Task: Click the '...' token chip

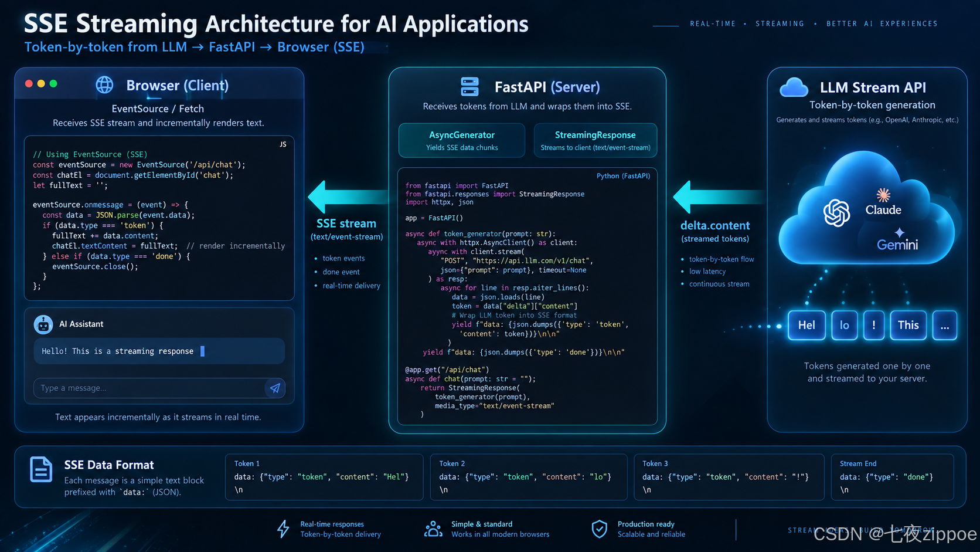Action: pos(945,325)
